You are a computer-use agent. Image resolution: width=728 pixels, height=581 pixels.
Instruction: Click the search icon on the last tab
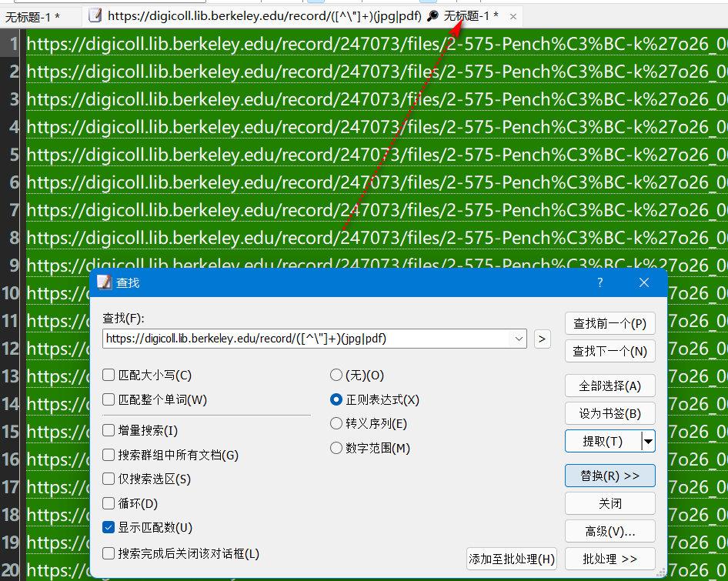(x=432, y=15)
